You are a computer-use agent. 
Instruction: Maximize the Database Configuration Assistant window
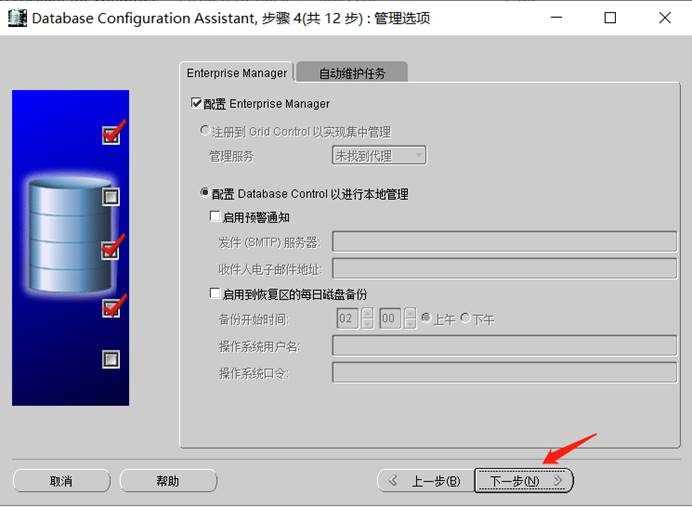click(610, 18)
